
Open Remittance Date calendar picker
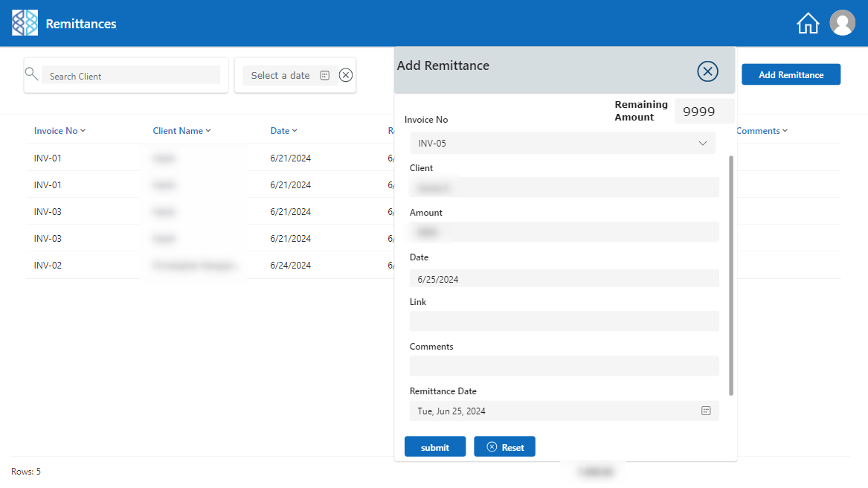tap(706, 411)
